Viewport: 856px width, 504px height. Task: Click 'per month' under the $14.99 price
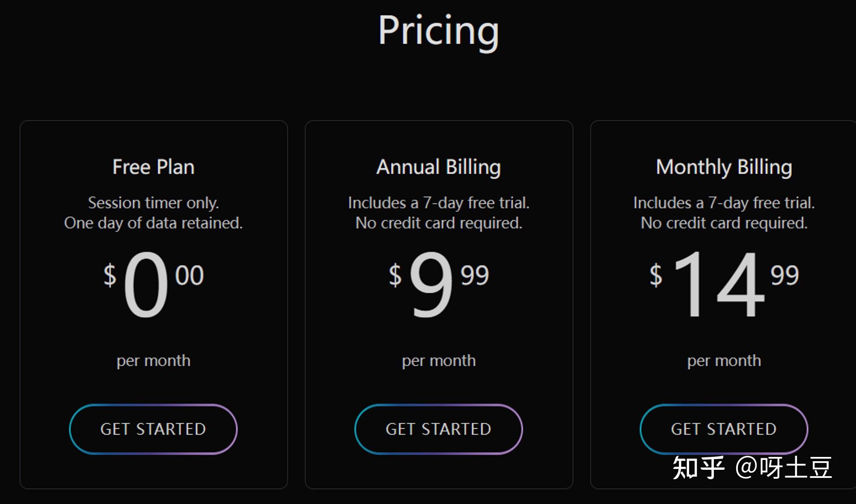(x=724, y=361)
